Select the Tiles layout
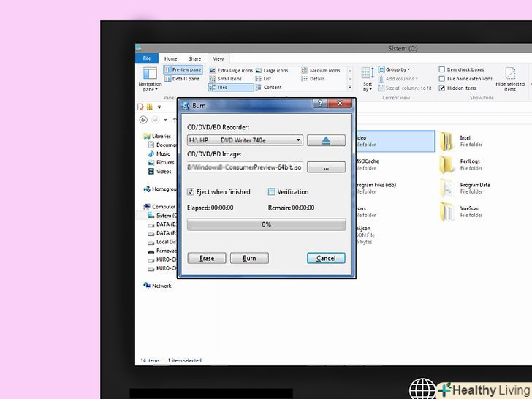 231,87
